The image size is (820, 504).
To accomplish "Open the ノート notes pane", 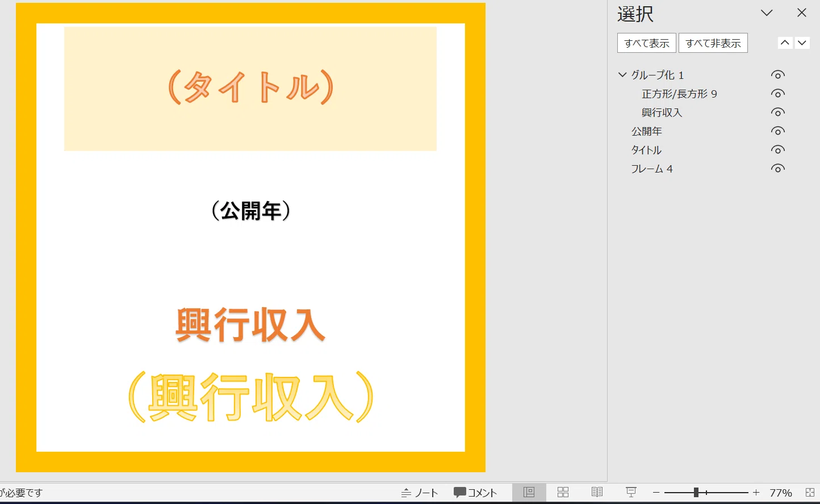I will (420, 493).
